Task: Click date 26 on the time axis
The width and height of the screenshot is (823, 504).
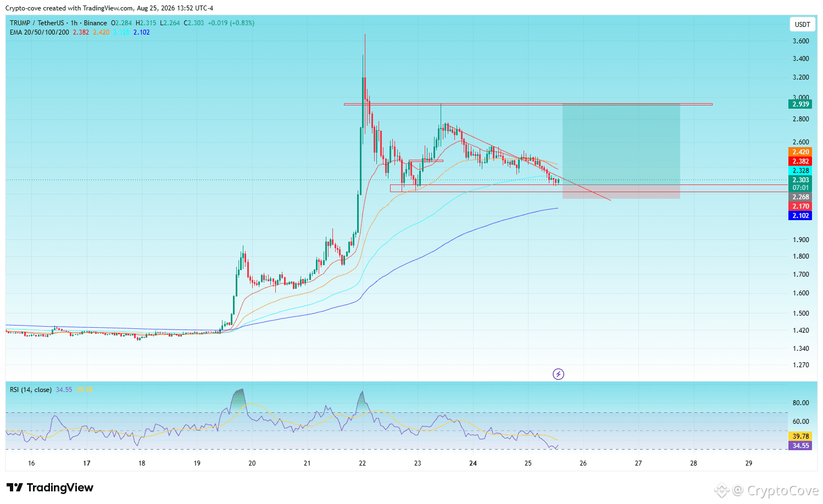Action: [583, 463]
